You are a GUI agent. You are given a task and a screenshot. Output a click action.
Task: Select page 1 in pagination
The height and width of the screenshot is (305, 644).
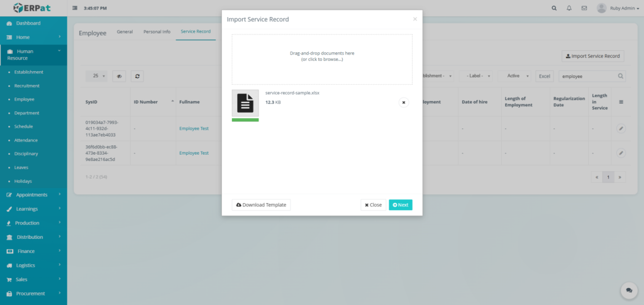(608, 177)
